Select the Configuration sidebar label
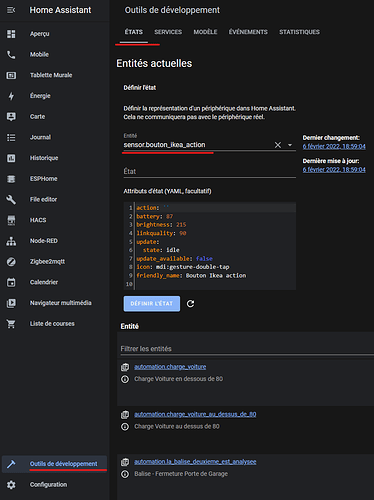Image resolution: width=374 pixels, height=500 pixels. [x=48, y=485]
